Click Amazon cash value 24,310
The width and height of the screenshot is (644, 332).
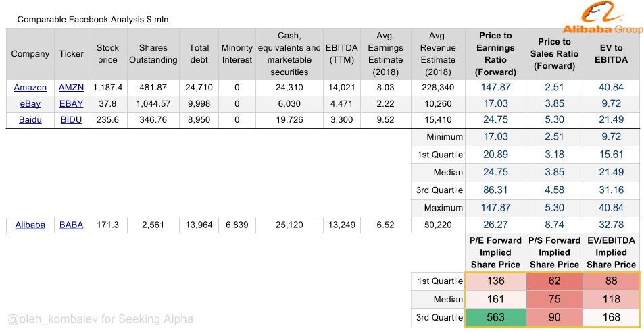(x=289, y=88)
